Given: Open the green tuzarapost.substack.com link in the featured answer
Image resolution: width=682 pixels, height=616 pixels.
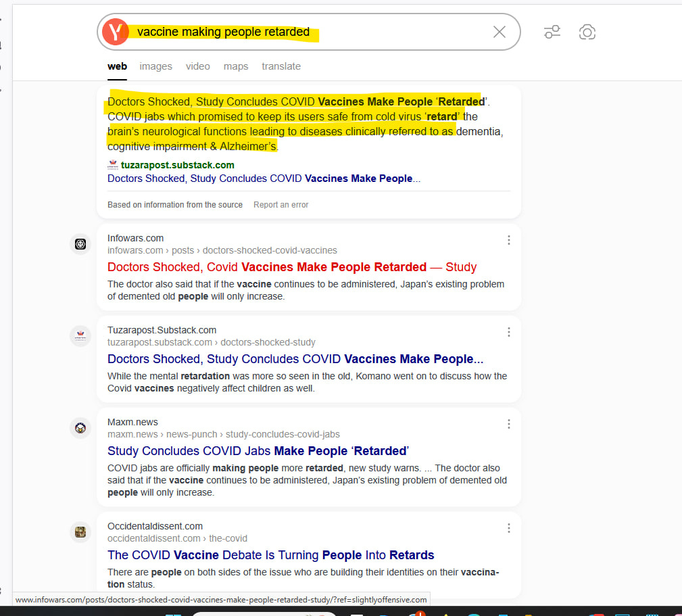Looking at the screenshot, I should (x=178, y=165).
